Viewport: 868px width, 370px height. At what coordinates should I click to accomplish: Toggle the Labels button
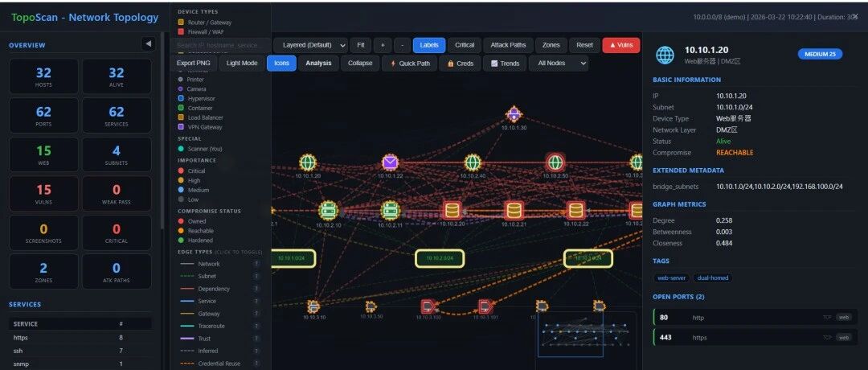(429, 45)
